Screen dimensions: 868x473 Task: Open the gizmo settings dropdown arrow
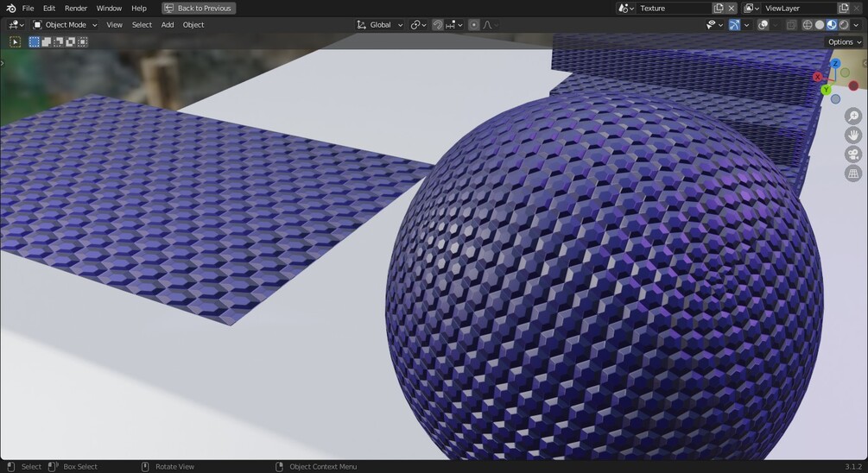pyautogui.click(x=746, y=25)
